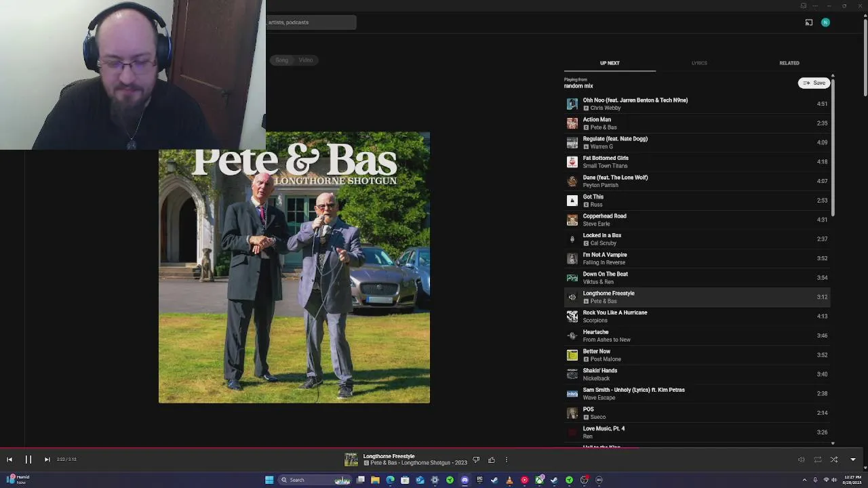Open the cast to device icon
868x488 pixels.
[x=809, y=22]
